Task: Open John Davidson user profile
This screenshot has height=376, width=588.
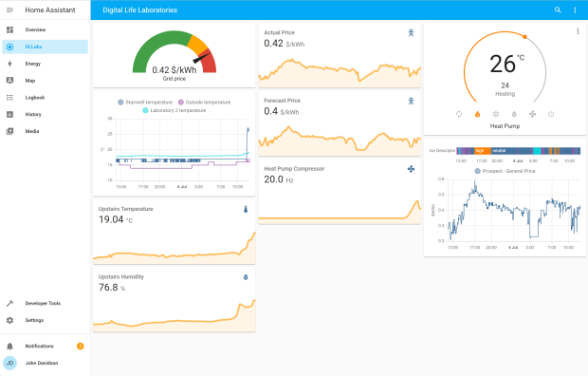Action: coord(45,363)
